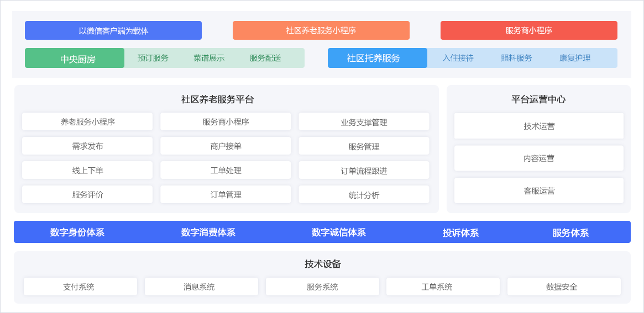Click the 以微信客户端为载体 blue button
The image size is (644, 313).
(113, 30)
